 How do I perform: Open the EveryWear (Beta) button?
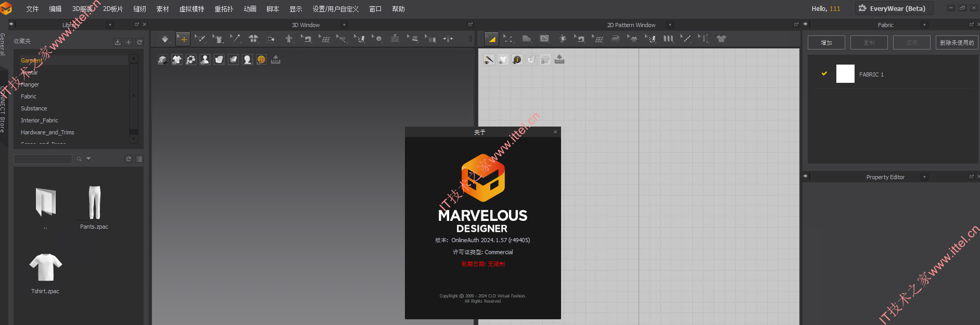pos(894,8)
